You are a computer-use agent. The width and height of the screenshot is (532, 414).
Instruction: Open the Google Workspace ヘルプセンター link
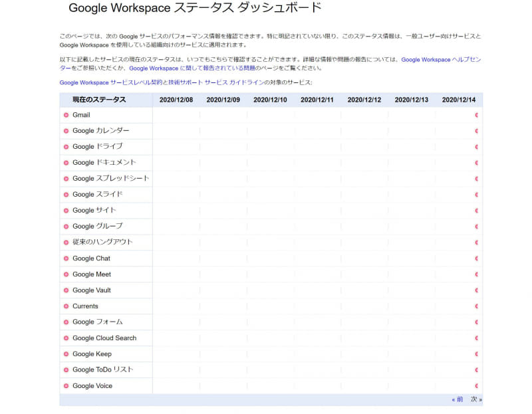point(441,60)
